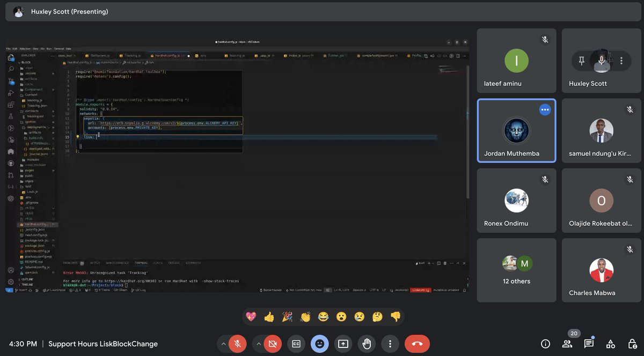Screen dimensions: 644x356
Task: Open Source Control icon in VS Code
Action: [11, 81]
